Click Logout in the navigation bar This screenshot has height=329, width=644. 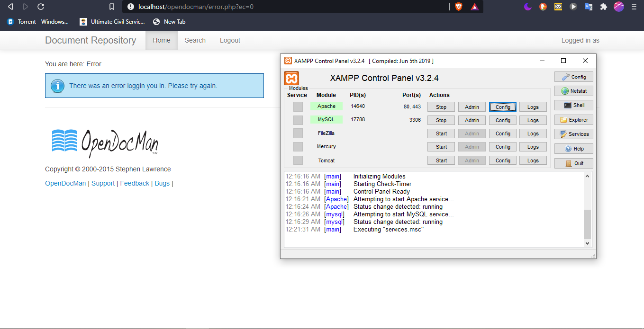(230, 40)
